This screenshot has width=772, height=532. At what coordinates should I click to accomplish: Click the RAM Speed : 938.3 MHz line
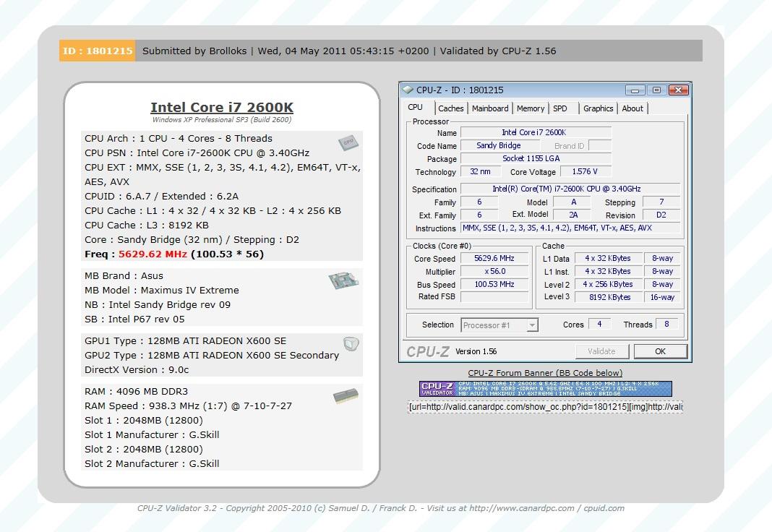pos(189,406)
